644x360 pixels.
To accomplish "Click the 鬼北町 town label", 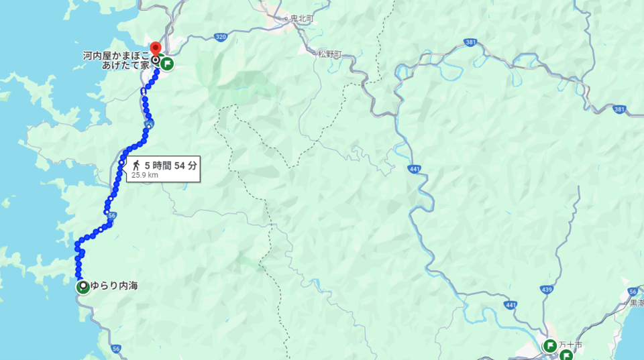I will click(303, 19).
